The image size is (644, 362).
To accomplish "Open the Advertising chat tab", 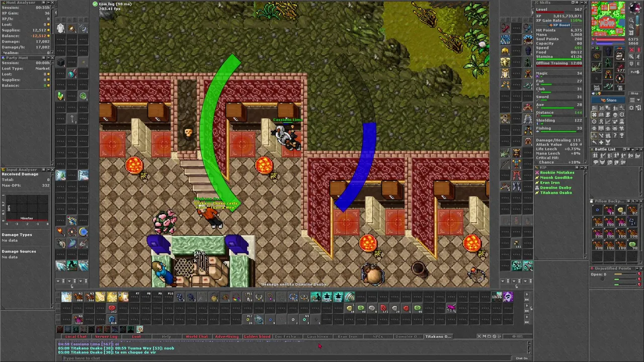I will [226, 336].
